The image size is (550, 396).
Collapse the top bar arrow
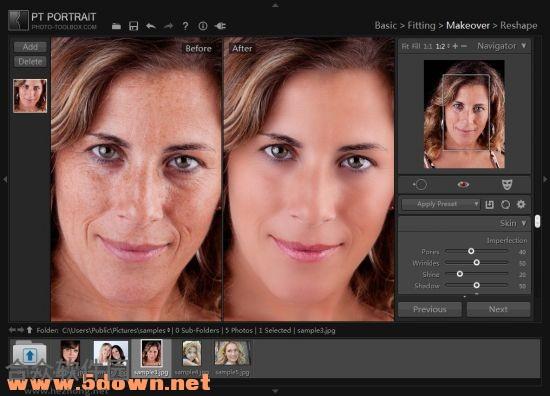[275, 5]
